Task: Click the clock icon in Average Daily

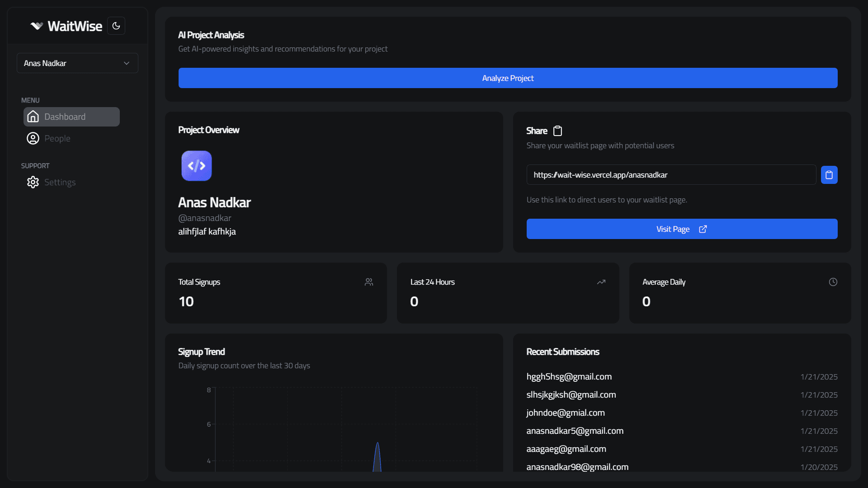Action: (x=833, y=282)
